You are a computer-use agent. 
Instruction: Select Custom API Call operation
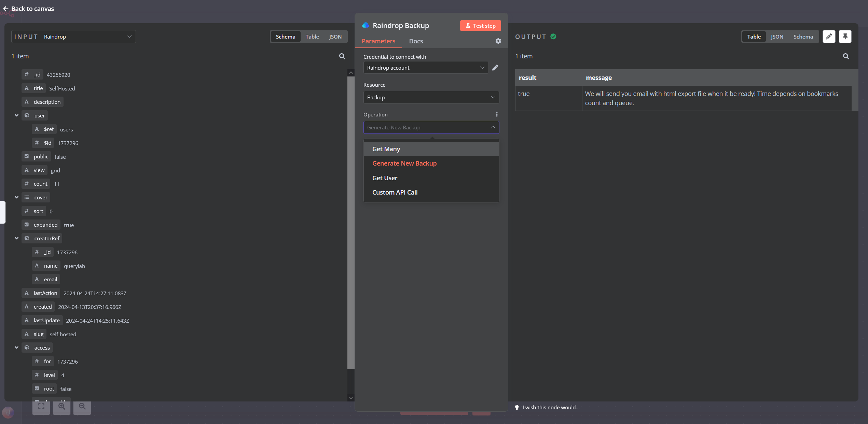(x=431, y=192)
